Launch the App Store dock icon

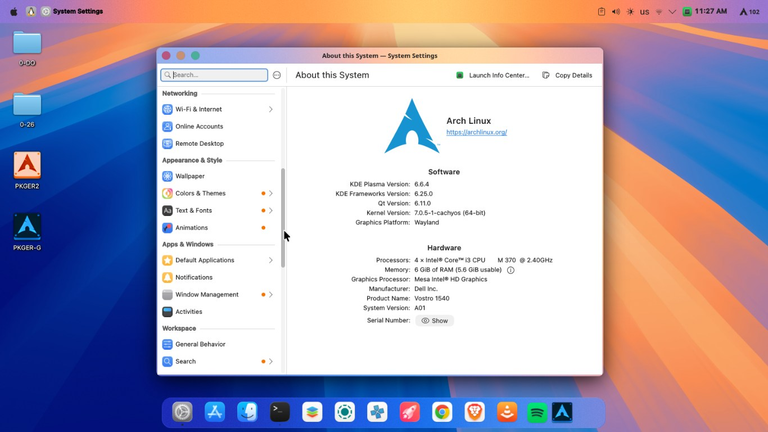tap(215, 412)
